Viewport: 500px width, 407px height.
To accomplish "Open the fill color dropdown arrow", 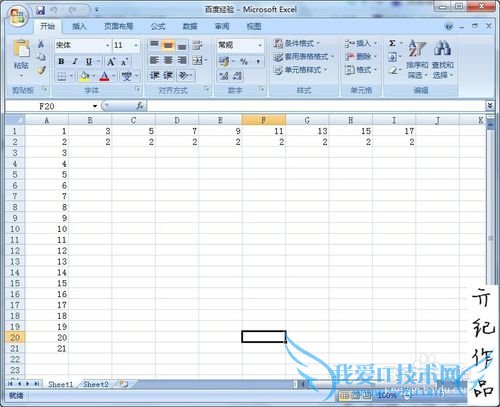I will [94, 76].
